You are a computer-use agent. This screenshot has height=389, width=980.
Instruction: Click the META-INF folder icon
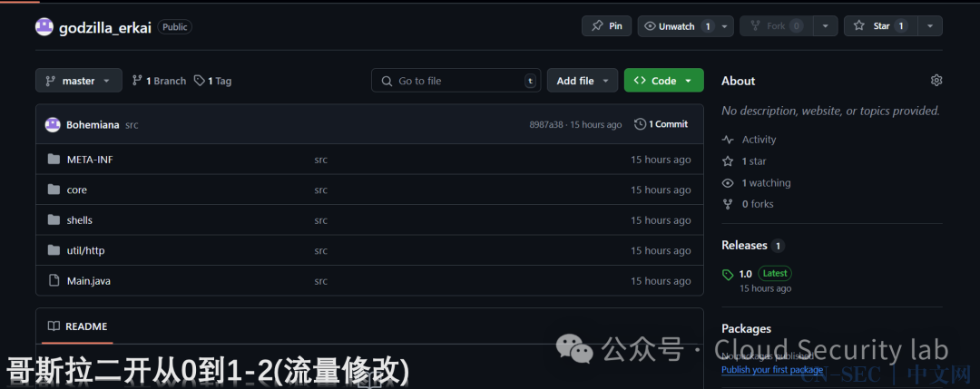point(54,160)
